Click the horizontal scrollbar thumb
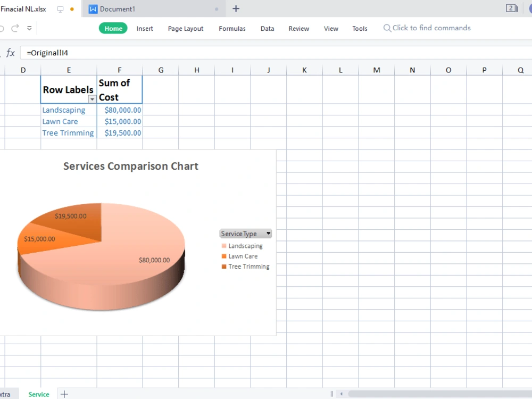The height and width of the screenshot is (399, 532). tap(440, 394)
